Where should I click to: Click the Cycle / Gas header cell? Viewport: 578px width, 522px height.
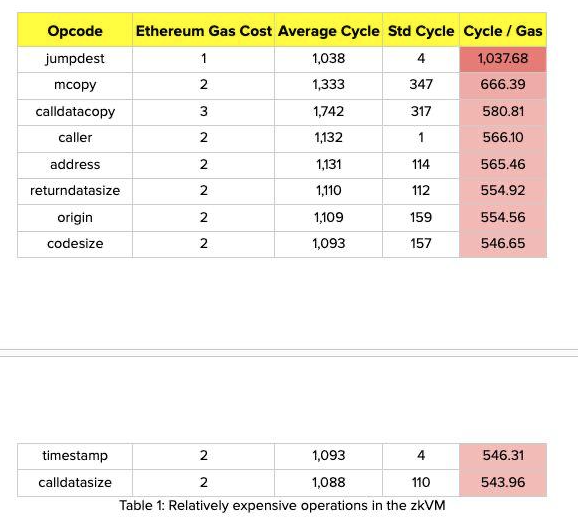point(503,30)
